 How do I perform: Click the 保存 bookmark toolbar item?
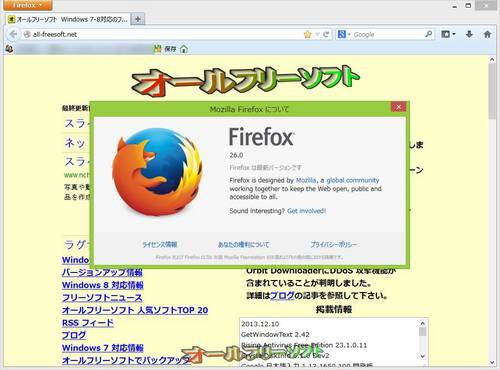point(165,49)
